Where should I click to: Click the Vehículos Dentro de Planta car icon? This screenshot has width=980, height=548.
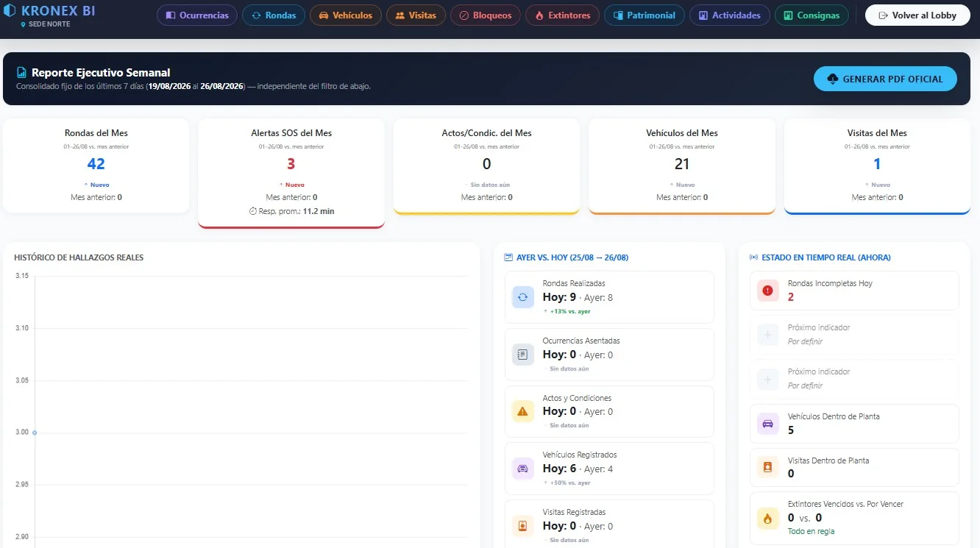click(x=767, y=424)
